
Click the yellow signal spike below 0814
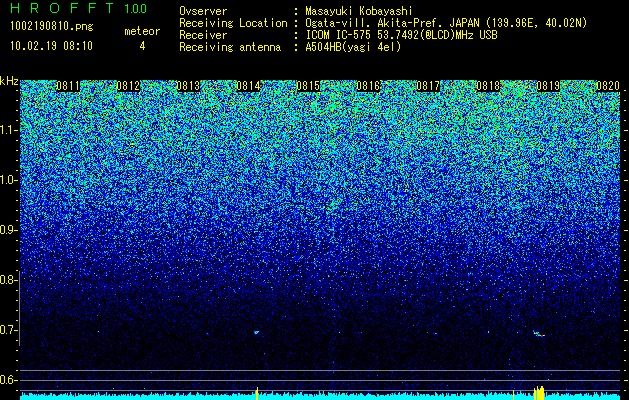click(x=257, y=393)
